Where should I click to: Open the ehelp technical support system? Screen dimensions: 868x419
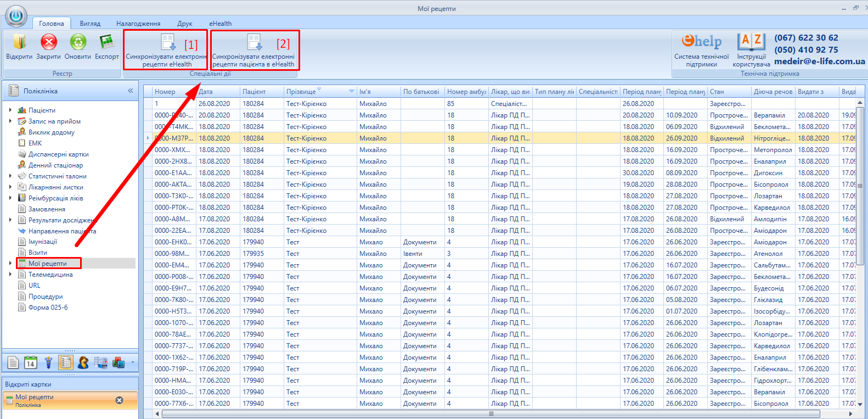[x=702, y=50]
